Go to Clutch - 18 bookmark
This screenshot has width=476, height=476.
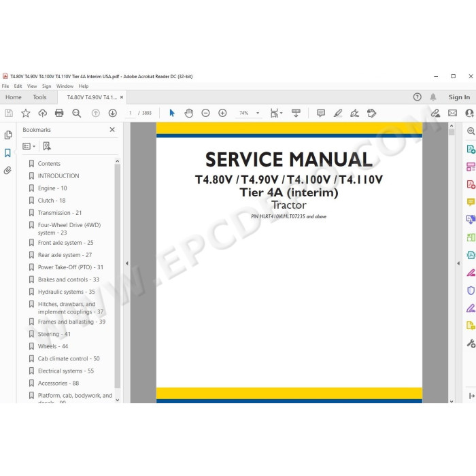click(x=52, y=201)
